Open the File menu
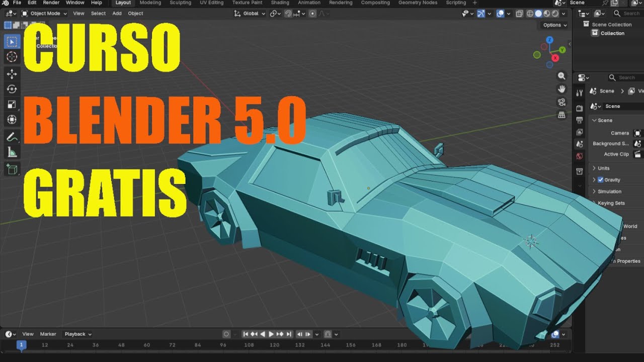Image resolution: width=644 pixels, height=362 pixels. click(x=17, y=3)
